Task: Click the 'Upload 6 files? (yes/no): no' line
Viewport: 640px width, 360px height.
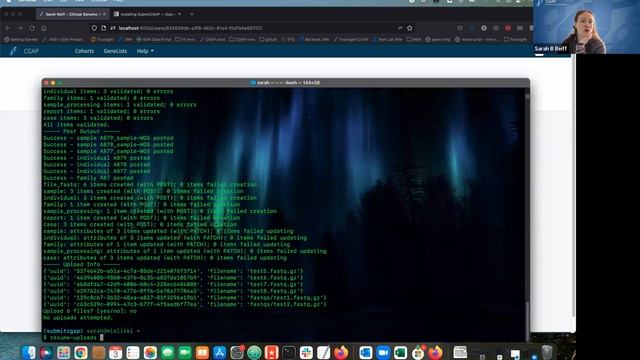Action: click(x=90, y=311)
